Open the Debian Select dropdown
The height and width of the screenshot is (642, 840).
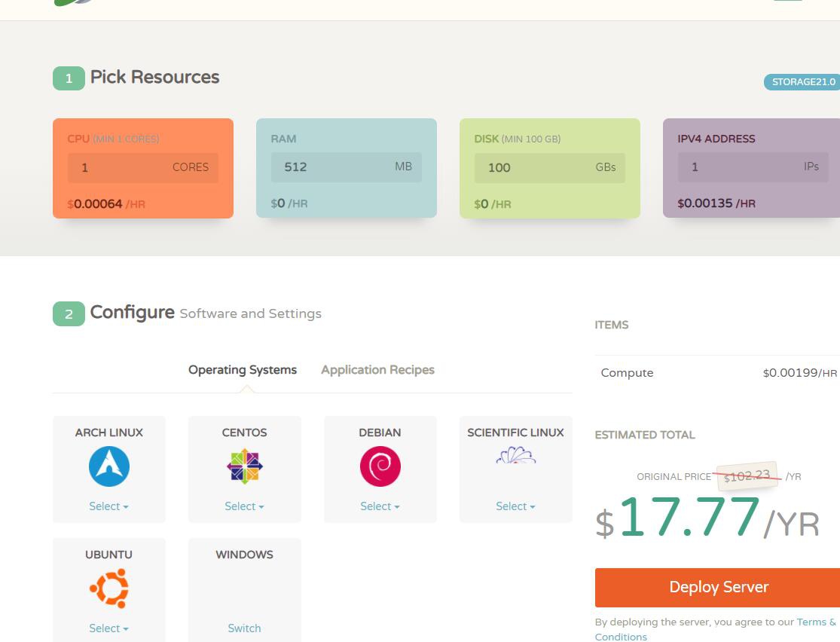(380, 506)
